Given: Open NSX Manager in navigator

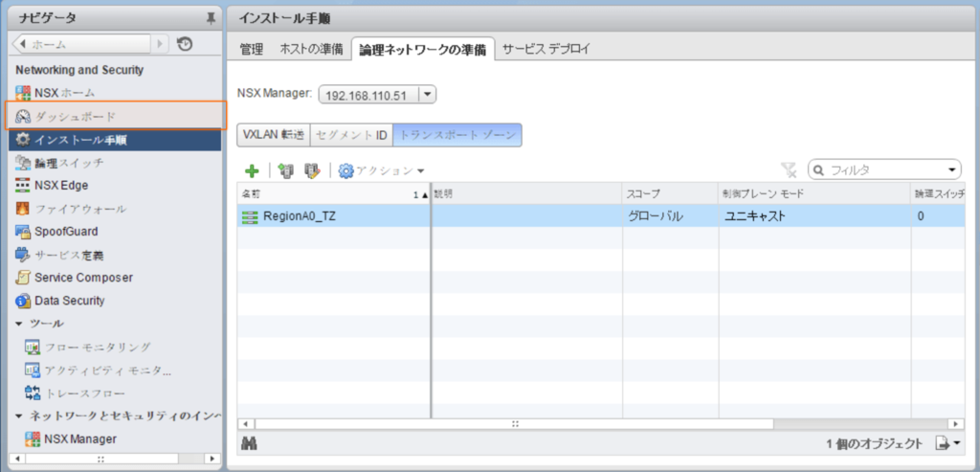Looking at the screenshot, I should 71,438.
